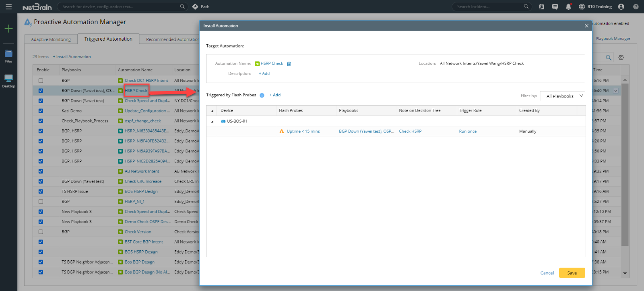Add a description to target automation

pos(264,73)
